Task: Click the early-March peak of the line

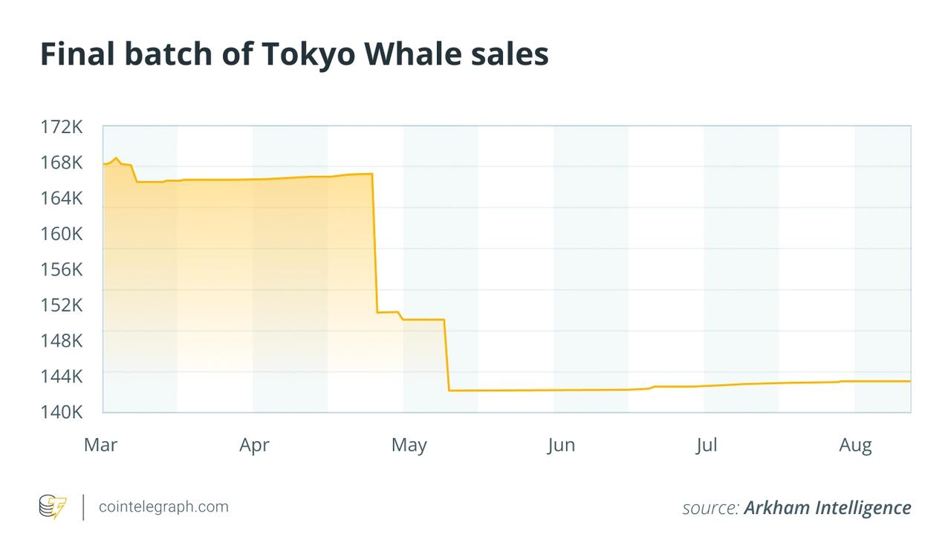Action: pos(116,158)
